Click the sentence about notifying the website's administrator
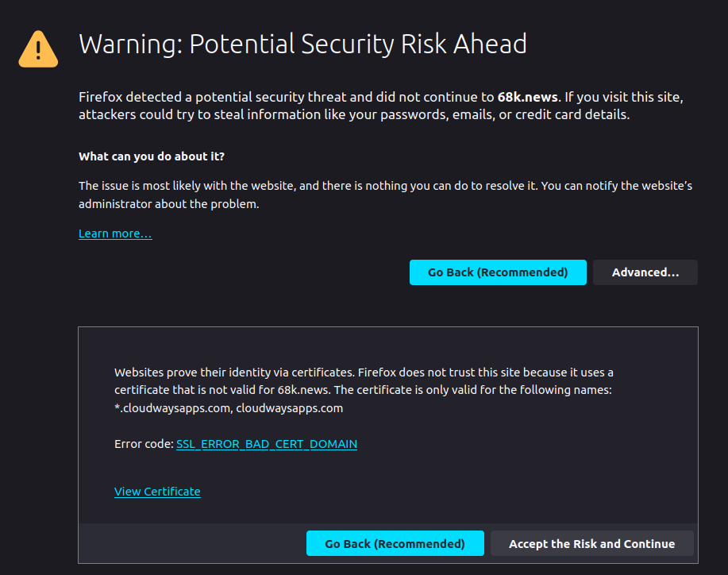728x575 pixels. pyautogui.click(x=385, y=195)
